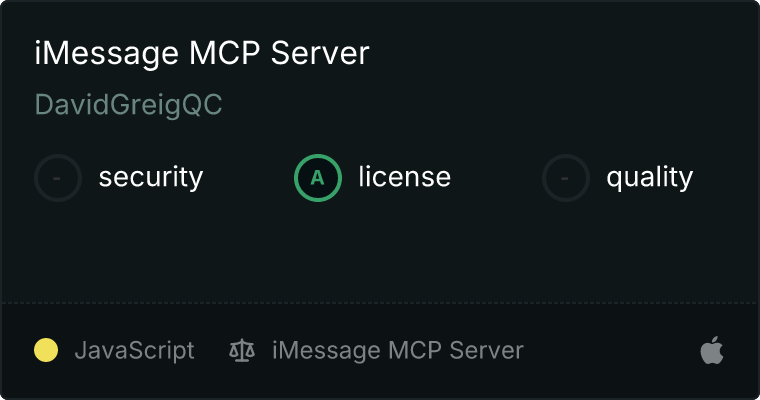Select the security label text
Image resolution: width=760 pixels, height=400 pixels.
click(x=151, y=177)
